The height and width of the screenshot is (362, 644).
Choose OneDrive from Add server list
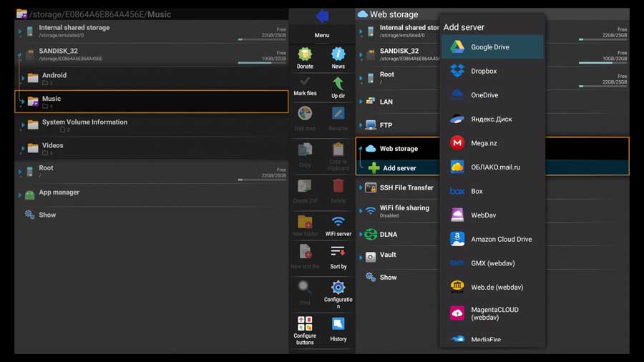(492, 95)
